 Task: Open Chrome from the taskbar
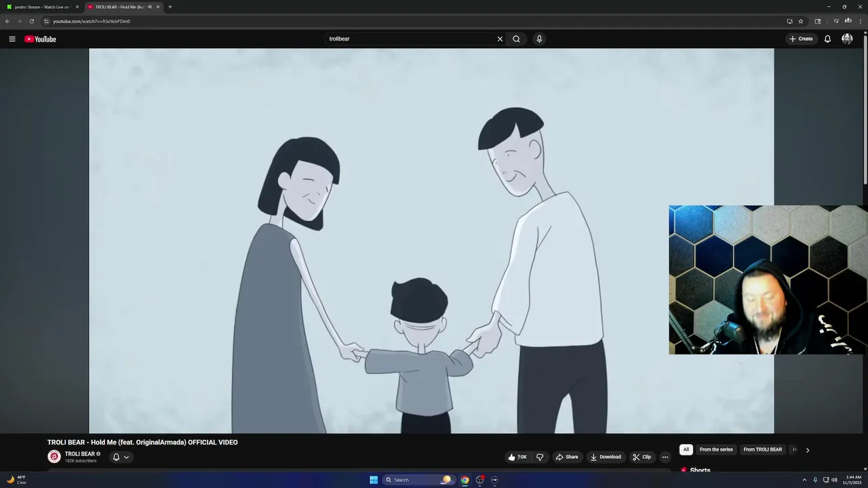click(465, 480)
